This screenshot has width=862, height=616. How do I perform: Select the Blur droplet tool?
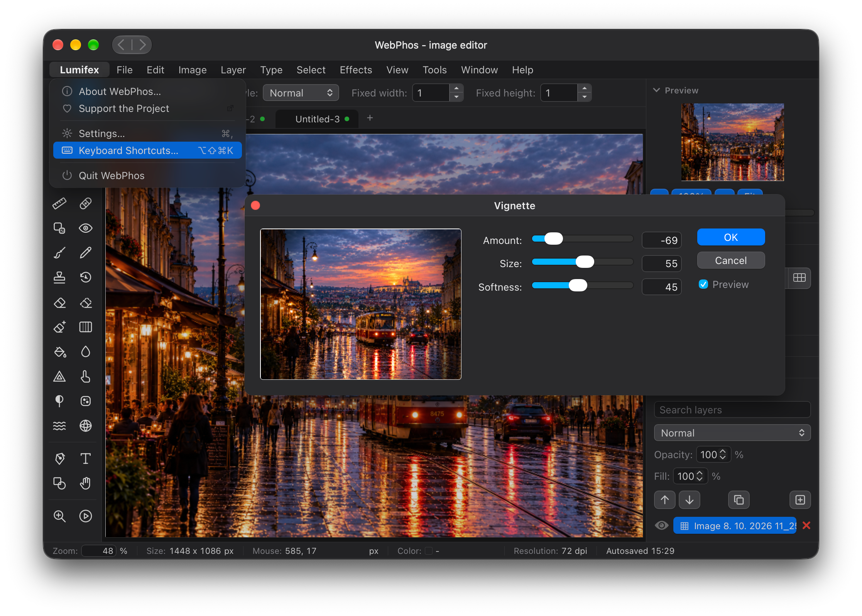tap(85, 352)
